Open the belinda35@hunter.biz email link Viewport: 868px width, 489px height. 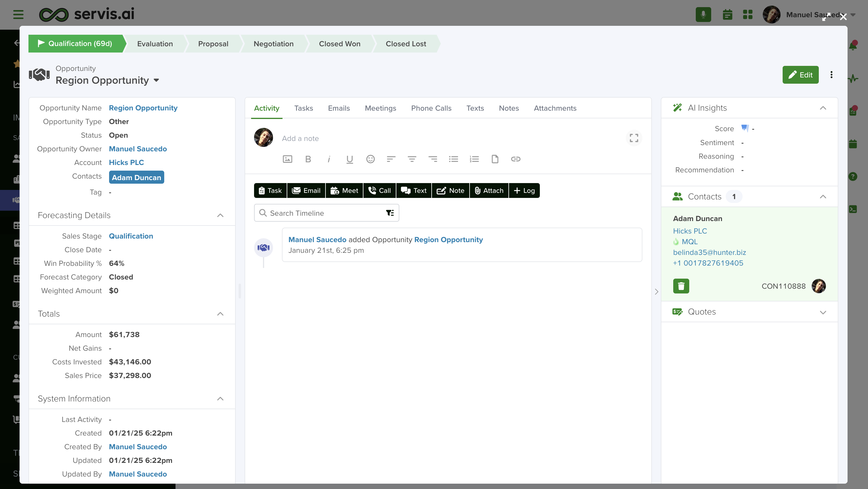click(709, 252)
